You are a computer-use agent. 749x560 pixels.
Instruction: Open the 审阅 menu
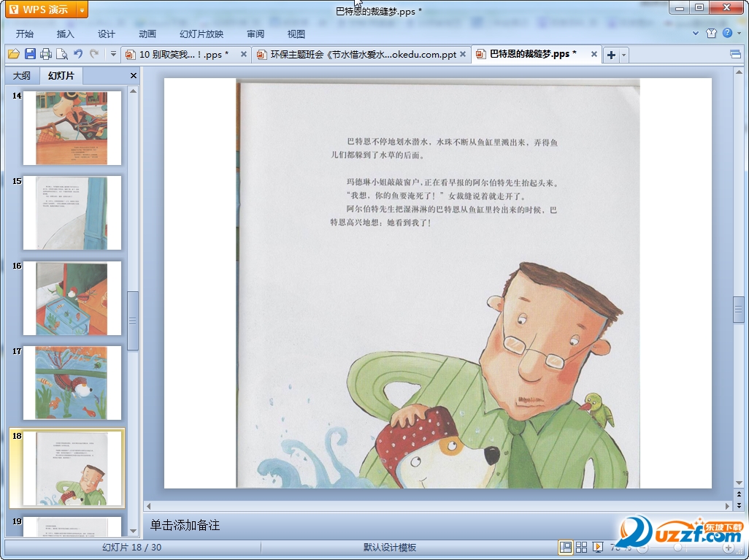click(x=256, y=34)
